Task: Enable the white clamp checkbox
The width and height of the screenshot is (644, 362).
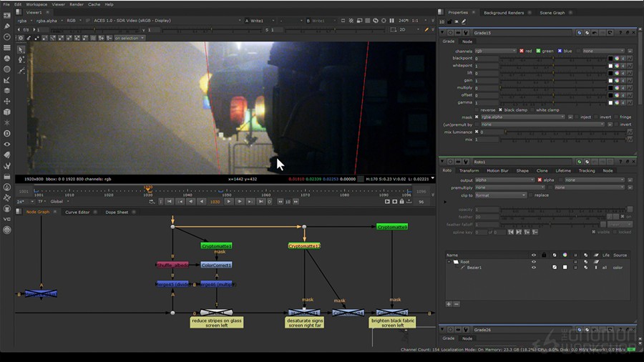Action: [x=533, y=110]
